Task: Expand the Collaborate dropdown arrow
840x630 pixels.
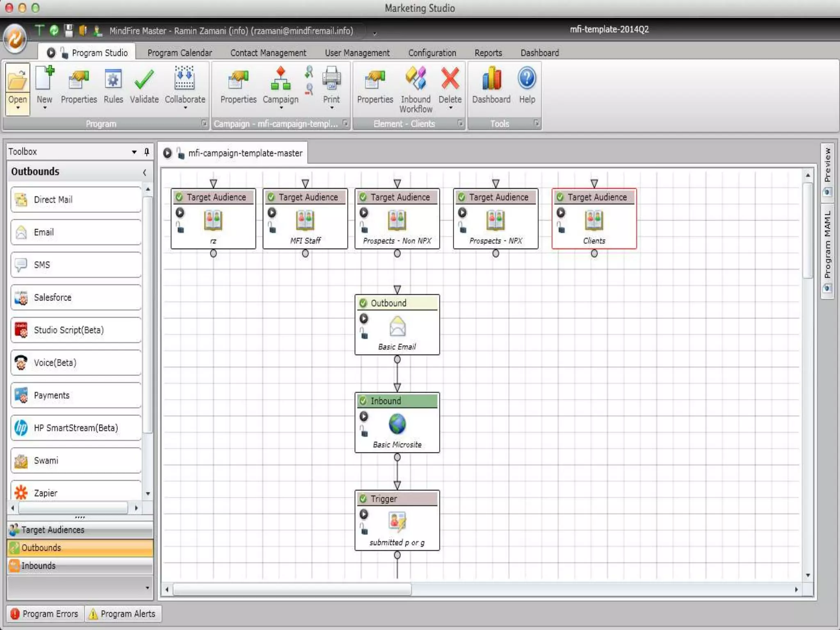Action: point(185,108)
